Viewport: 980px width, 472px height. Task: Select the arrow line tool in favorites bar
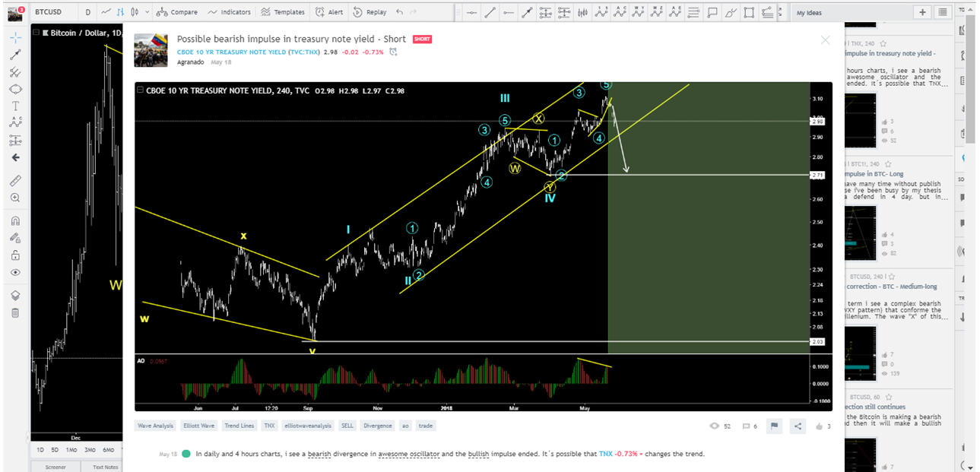526,12
